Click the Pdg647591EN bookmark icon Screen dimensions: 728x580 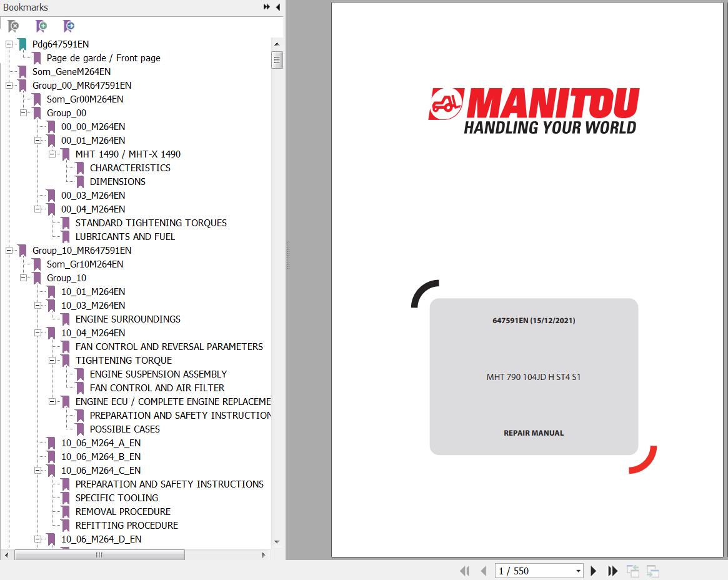click(x=22, y=44)
